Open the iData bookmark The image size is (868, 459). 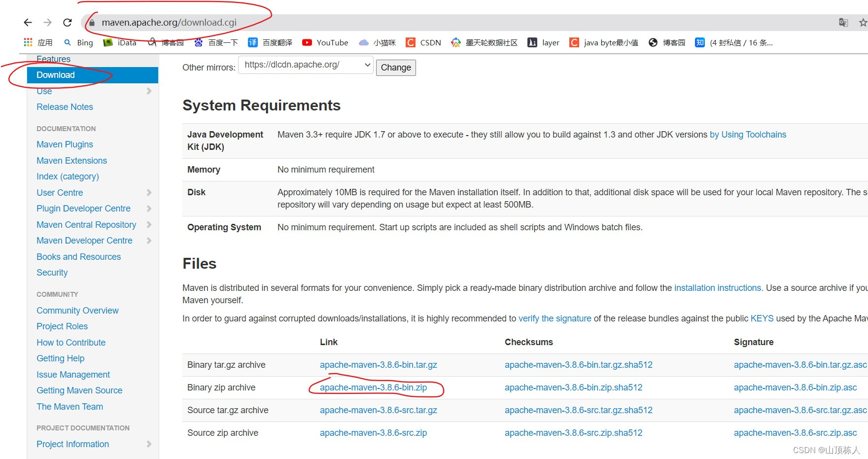(x=120, y=42)
